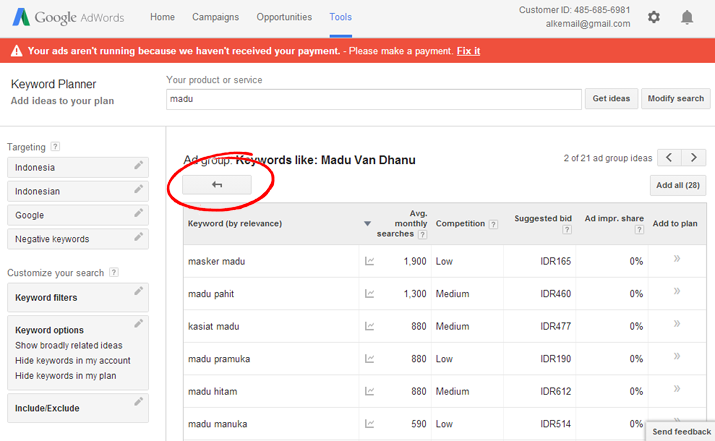Select the keyword madu pramuka
The height and width of the screenshot is (441, 715).
219,359
